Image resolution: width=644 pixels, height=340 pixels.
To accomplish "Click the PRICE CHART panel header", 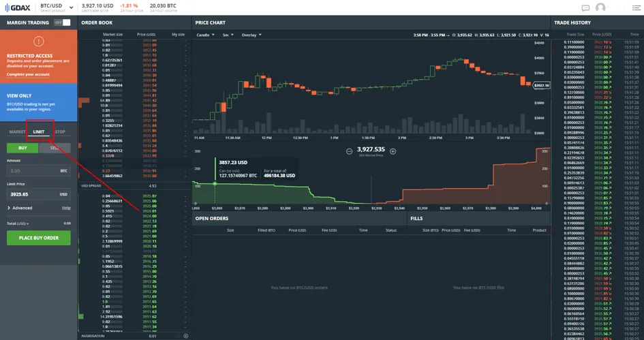I will point(211,22).
